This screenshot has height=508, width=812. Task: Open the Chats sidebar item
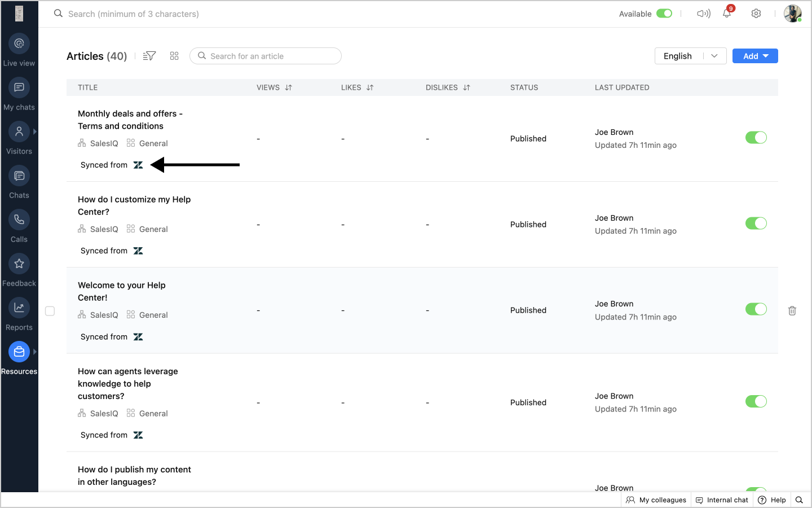(x=19, y=176)
